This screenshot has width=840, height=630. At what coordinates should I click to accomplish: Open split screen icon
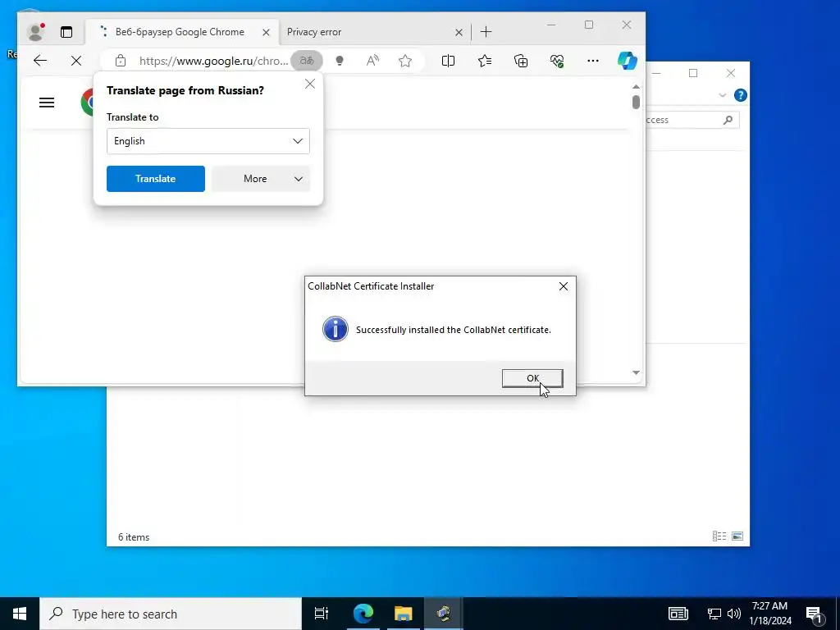[449, 61]
